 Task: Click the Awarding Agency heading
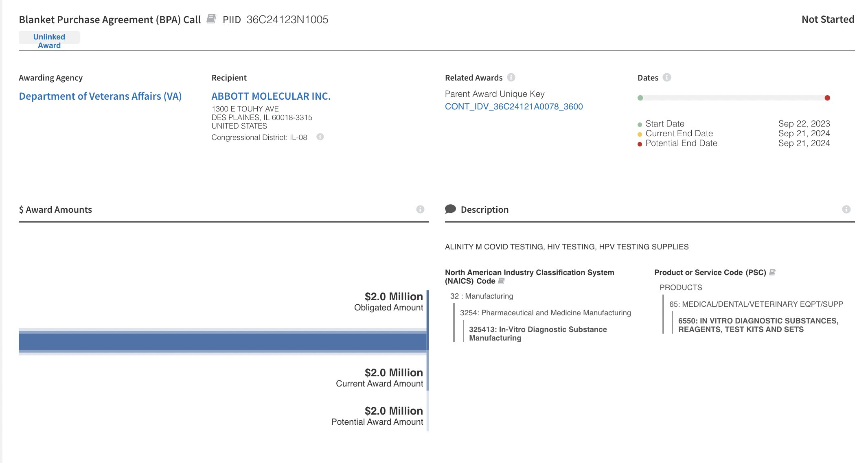tap(50, 77)
